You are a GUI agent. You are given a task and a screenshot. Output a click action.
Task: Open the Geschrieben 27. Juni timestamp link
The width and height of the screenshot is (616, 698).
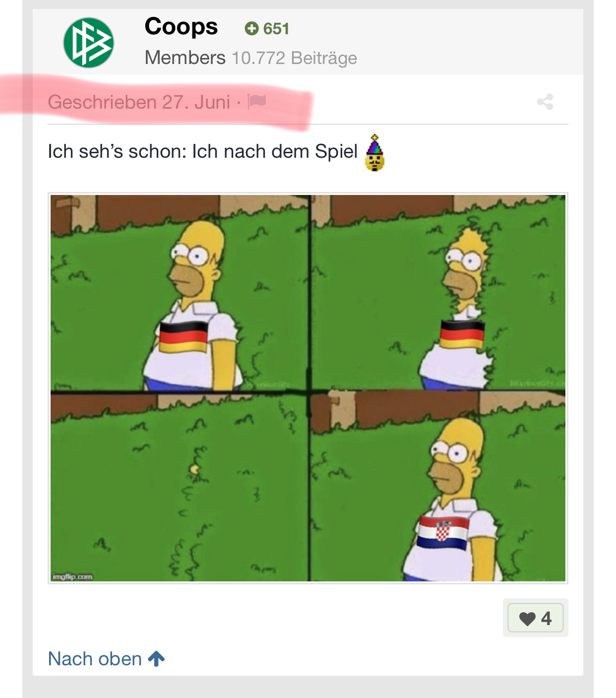139,102
